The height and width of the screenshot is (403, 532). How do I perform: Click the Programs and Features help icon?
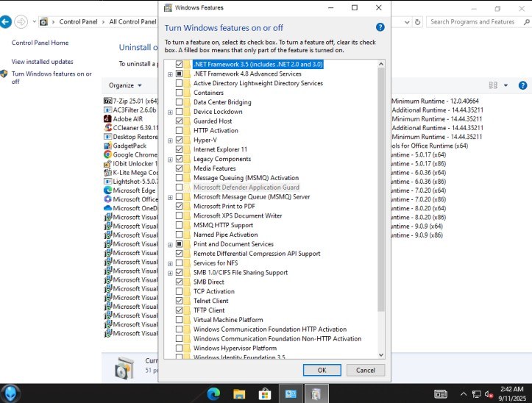point(523,85)
